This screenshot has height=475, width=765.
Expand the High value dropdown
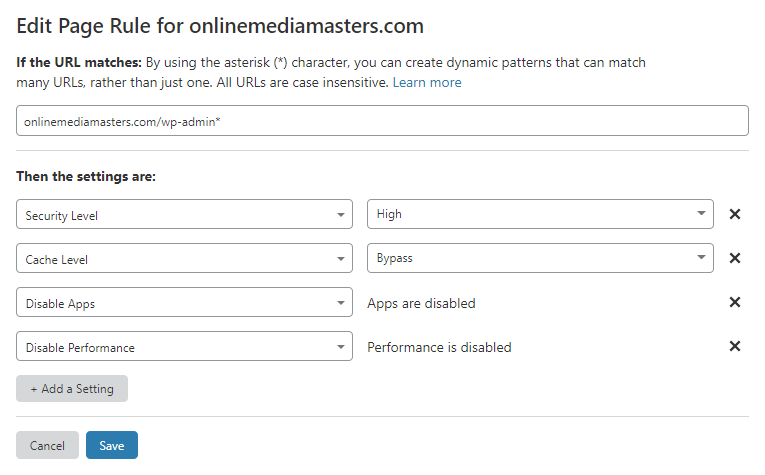540,215
